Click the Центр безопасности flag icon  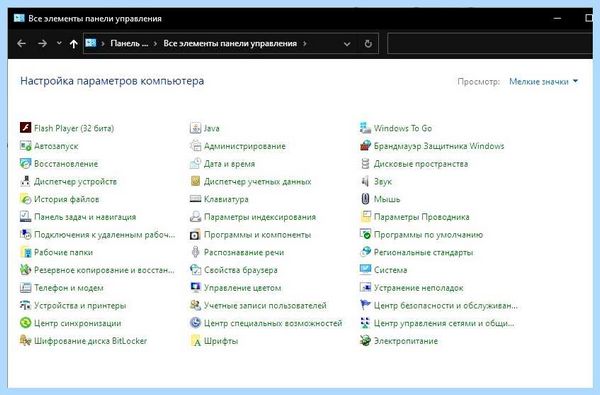pyautogui.click(x=365, y=305)
